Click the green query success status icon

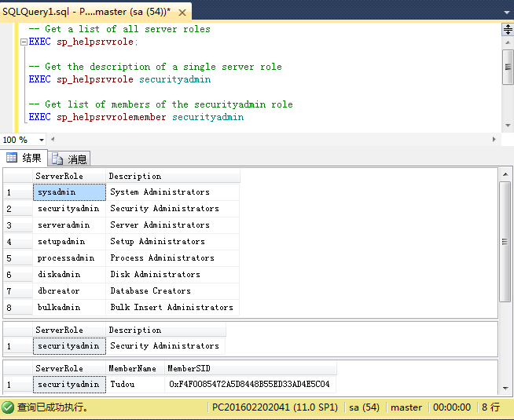(x=8, y=407)
